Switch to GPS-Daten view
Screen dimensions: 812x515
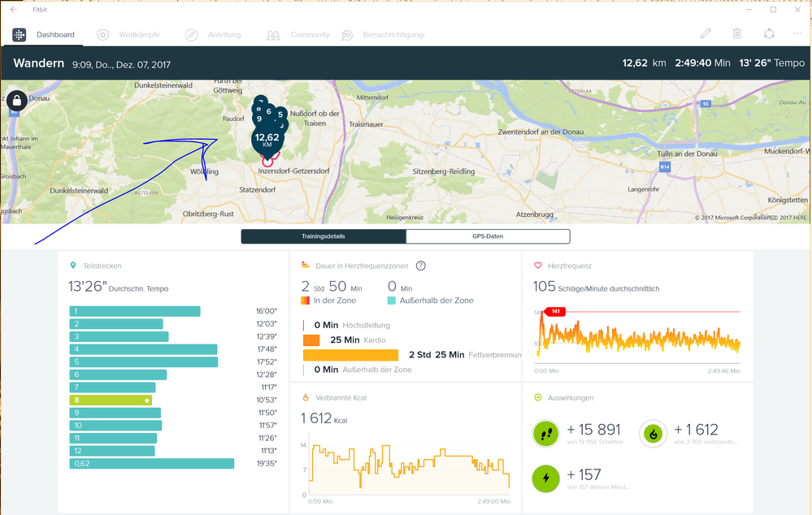488,236
